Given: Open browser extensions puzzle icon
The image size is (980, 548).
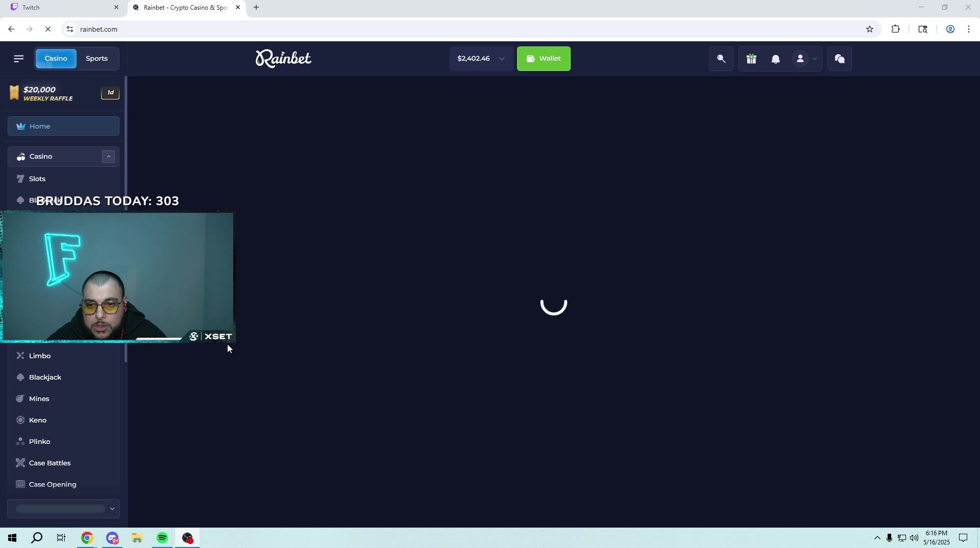Looking at the screenshot, I should click(x=896, y=30).
